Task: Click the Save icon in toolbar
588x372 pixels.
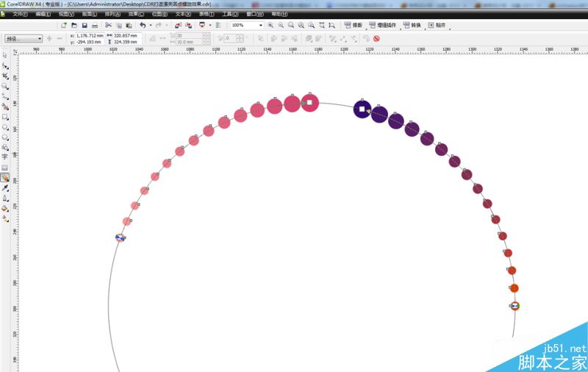Action: click(x=85, y=25)
